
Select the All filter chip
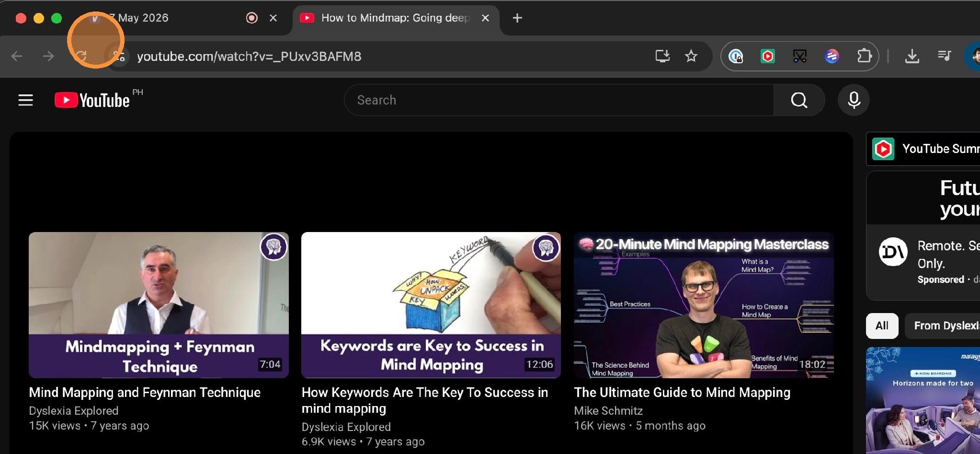[x=882, y=326]
